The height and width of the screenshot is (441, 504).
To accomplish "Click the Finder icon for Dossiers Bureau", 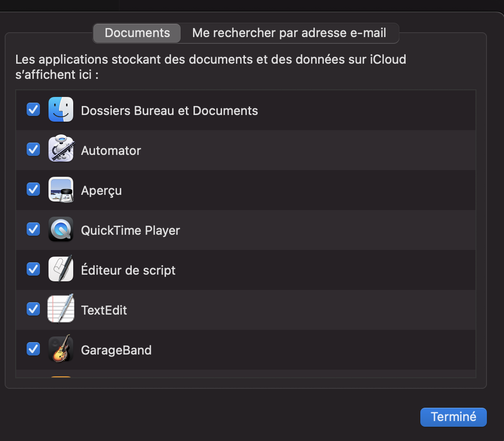I will point(61,110).
